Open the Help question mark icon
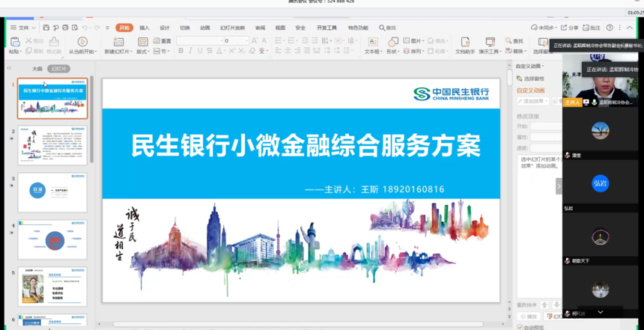644x330 pixels. [x=610, y=28]
